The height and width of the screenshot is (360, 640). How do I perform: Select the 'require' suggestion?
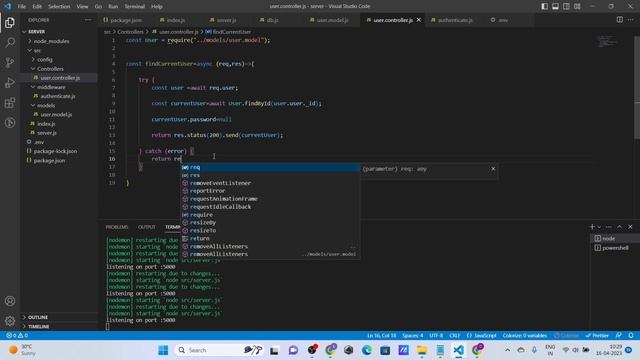tap(270, 215)
